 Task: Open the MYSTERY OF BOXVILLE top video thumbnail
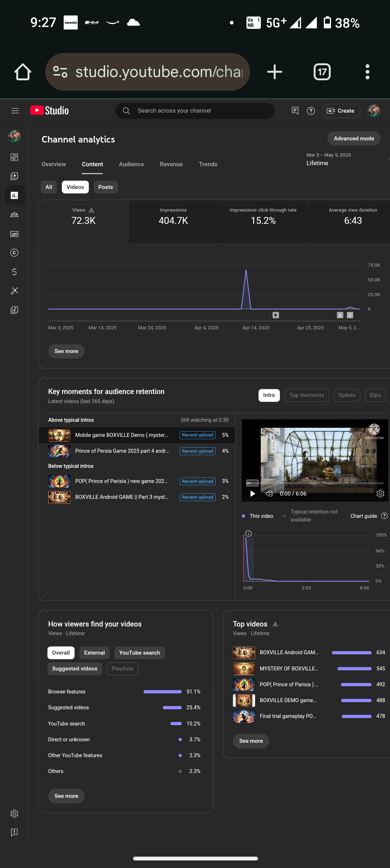pyautogui.click(x=244, y=669)
